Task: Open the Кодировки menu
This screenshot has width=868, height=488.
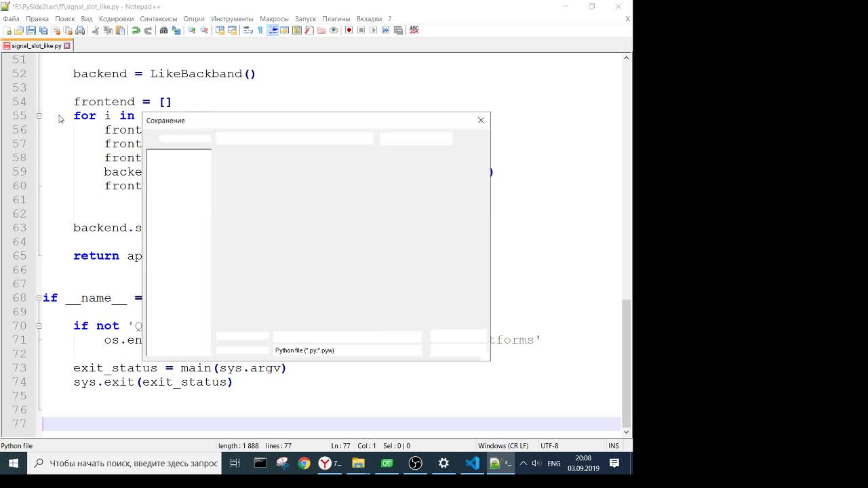Action: click(x=116, y=18)
